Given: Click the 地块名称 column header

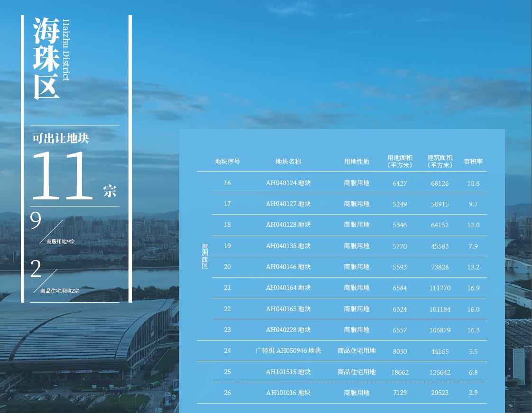Looking at the screenshot, I should click(288, 162).
